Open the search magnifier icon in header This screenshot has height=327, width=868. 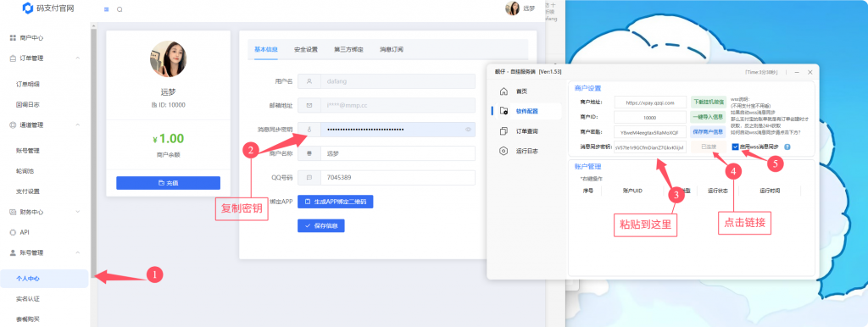(120, 9)
